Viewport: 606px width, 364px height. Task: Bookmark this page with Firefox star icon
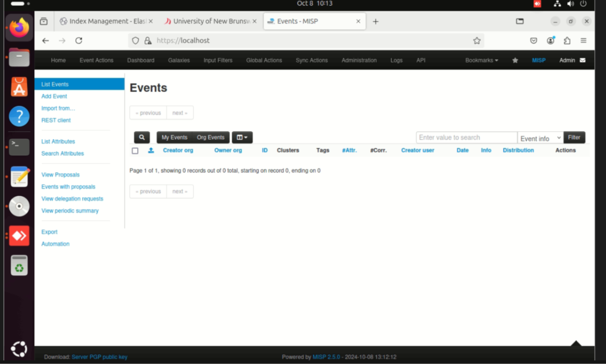477,41
